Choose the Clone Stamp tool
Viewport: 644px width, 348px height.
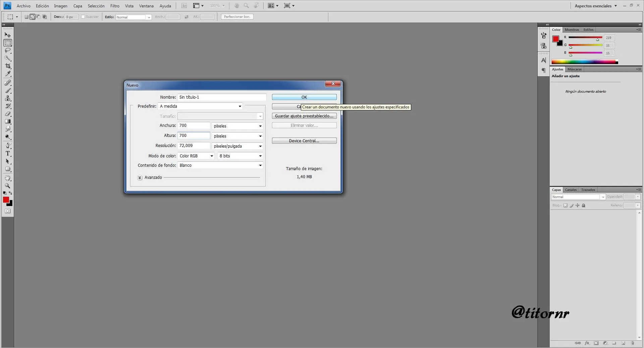(8, 98)
